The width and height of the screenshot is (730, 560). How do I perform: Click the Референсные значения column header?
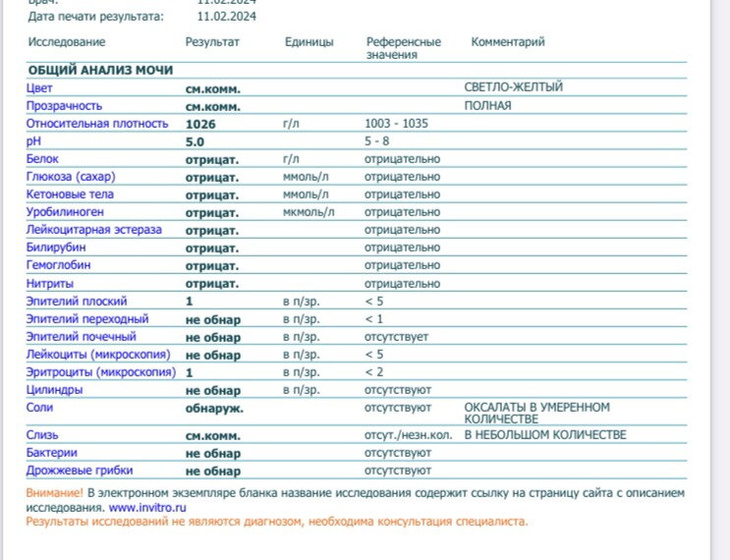click(404, 48)
